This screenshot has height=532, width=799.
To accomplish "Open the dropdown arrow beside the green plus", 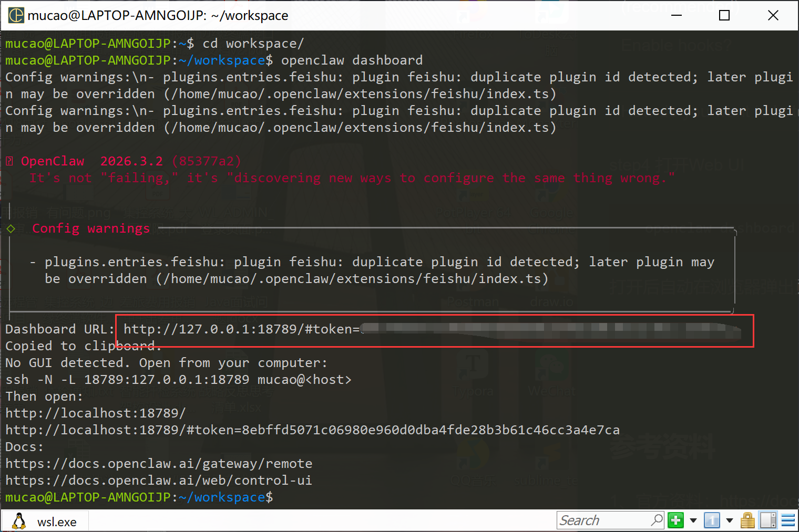I will [693, 520].
